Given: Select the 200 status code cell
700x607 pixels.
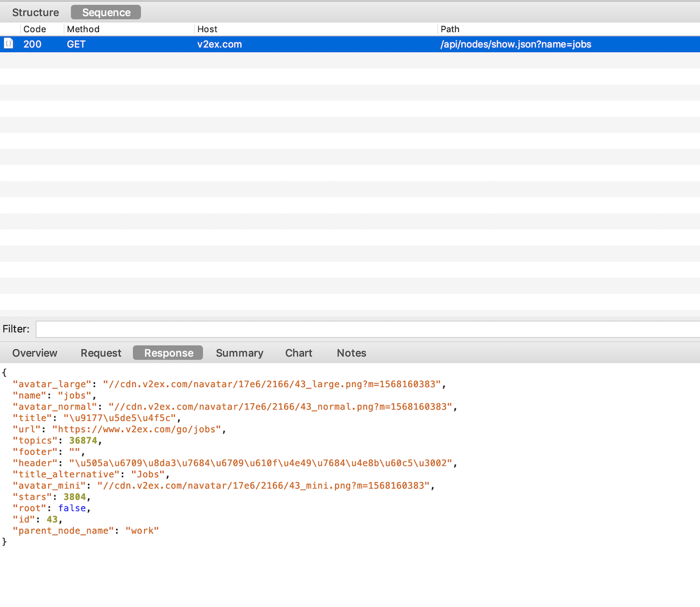Looking at the screenshot, I should coord(33,44).
